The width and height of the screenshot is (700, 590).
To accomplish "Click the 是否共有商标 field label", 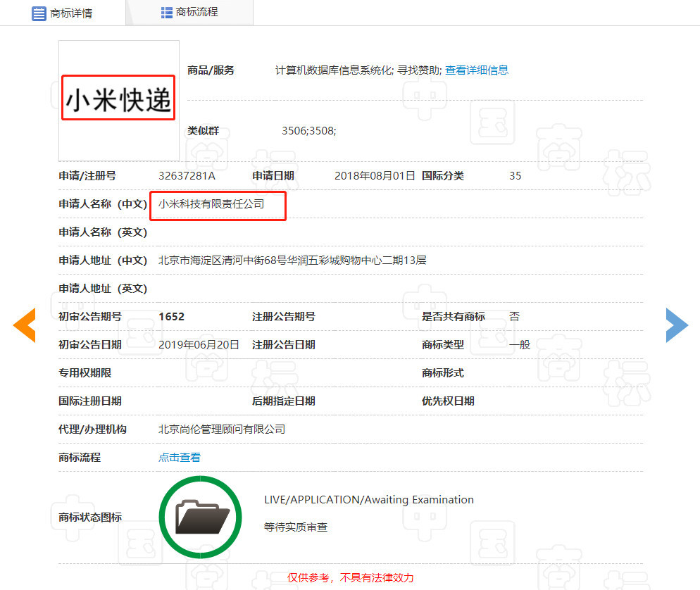I will point(454,316).
